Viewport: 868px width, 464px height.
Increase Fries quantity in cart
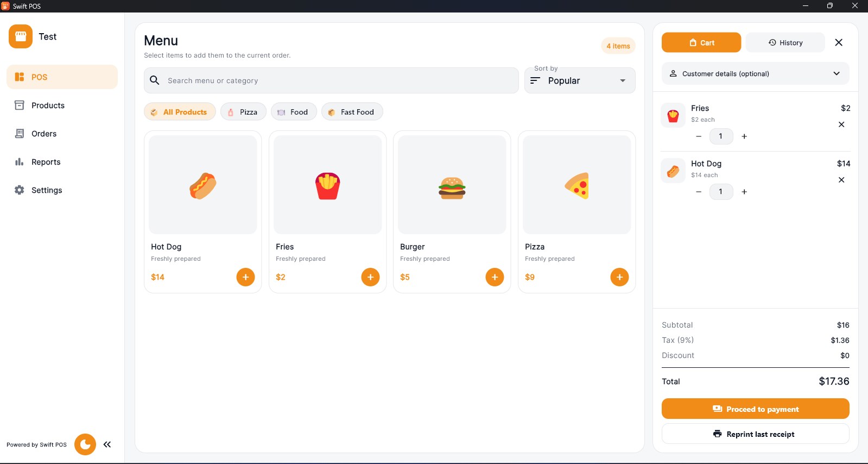pos(744,136)
